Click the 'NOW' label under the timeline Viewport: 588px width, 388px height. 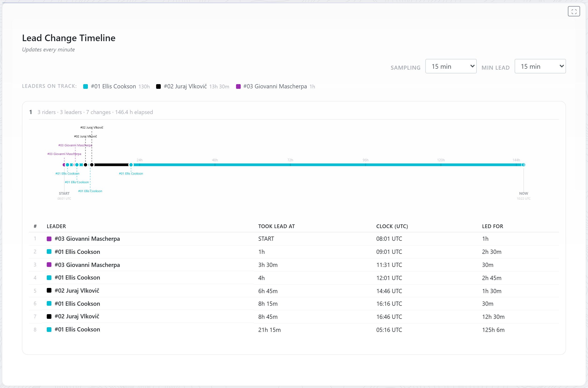point(523,194)
